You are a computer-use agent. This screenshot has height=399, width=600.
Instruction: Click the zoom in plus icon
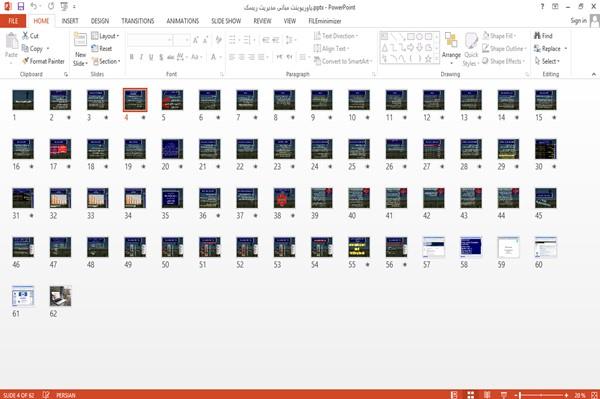566,395
